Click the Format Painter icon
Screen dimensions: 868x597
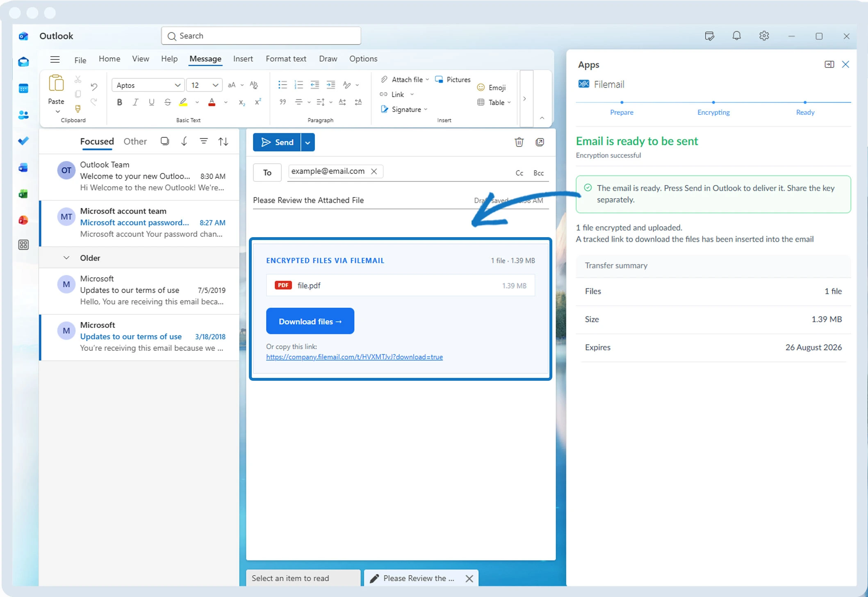78,109
